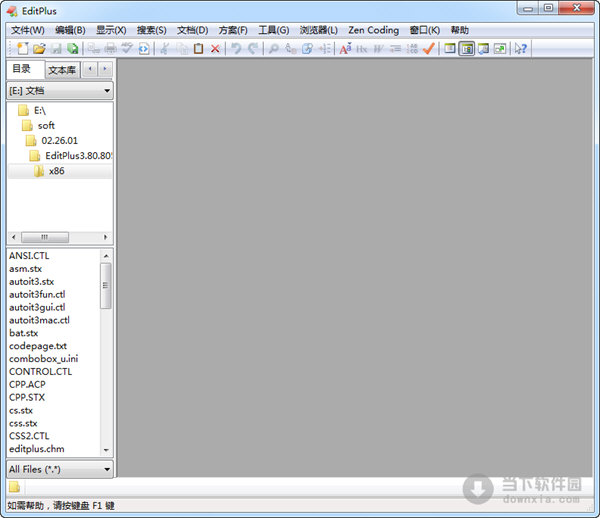
Task: Open the 浏览器(L) menu
Action: [318, 30]
